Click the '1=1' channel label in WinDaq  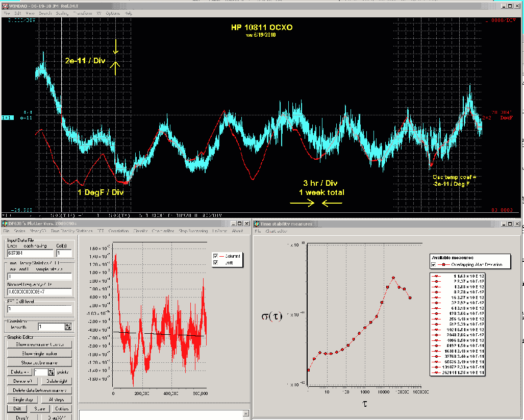pyautogui.click(x=7, y=117)
